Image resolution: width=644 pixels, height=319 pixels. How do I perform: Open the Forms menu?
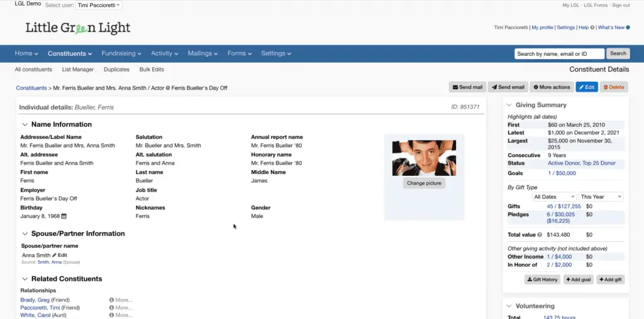pos(240,53)
